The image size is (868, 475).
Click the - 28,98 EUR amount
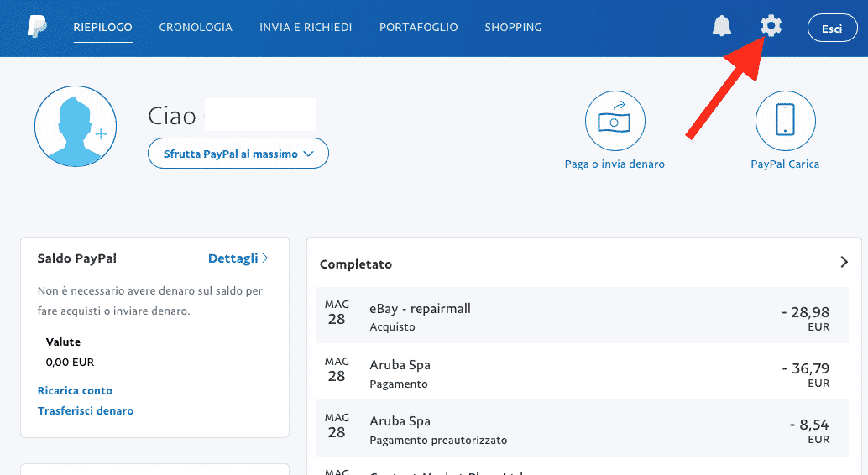click(x=805, y=318)
